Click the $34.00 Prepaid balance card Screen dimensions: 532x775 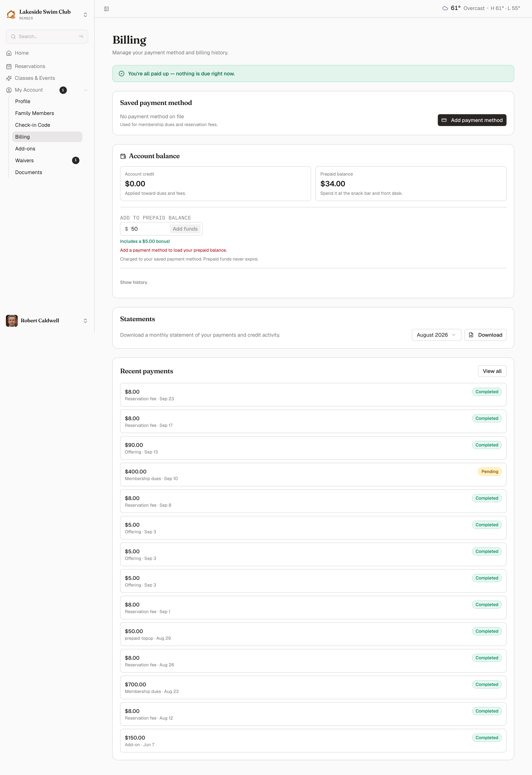click(x=411, y=184)
